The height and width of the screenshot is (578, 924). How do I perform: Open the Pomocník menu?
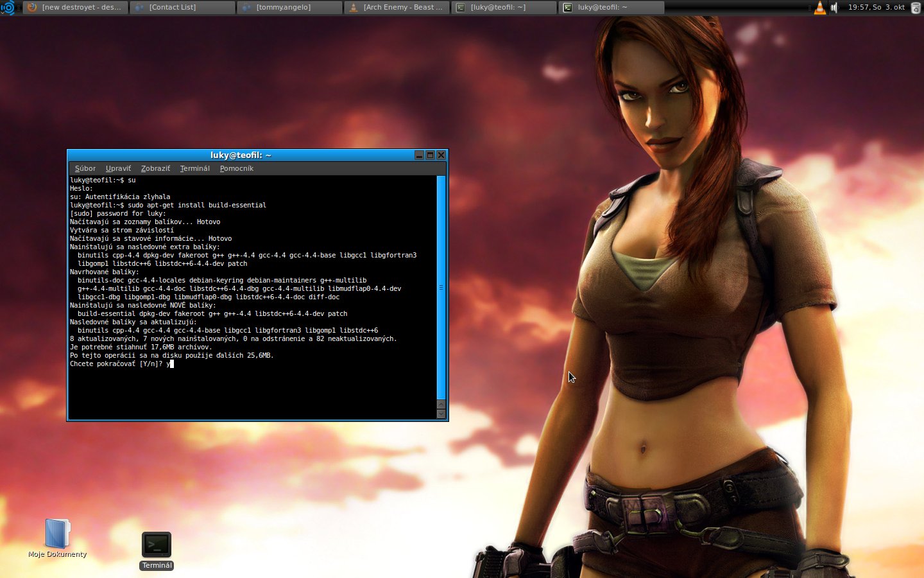click(x=236, y=168)
